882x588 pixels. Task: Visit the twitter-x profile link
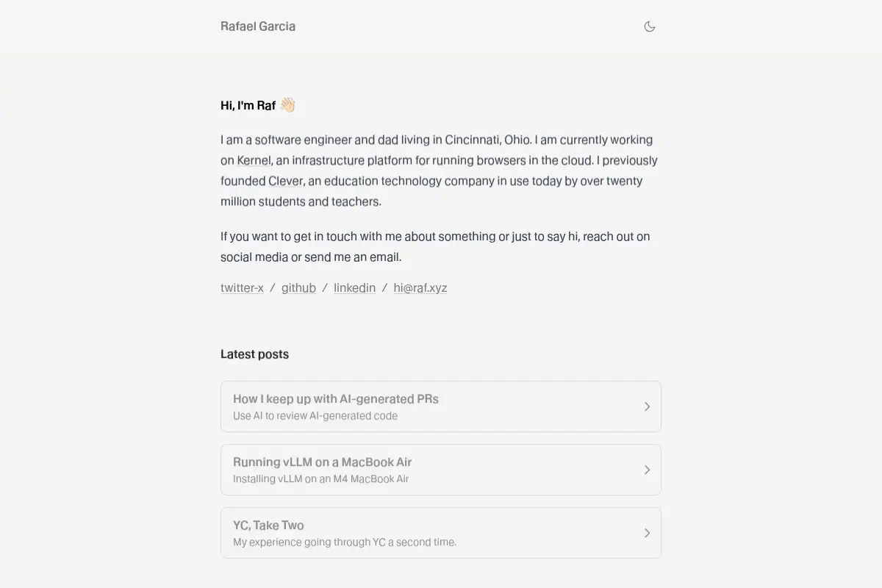[x=242, y=288]
